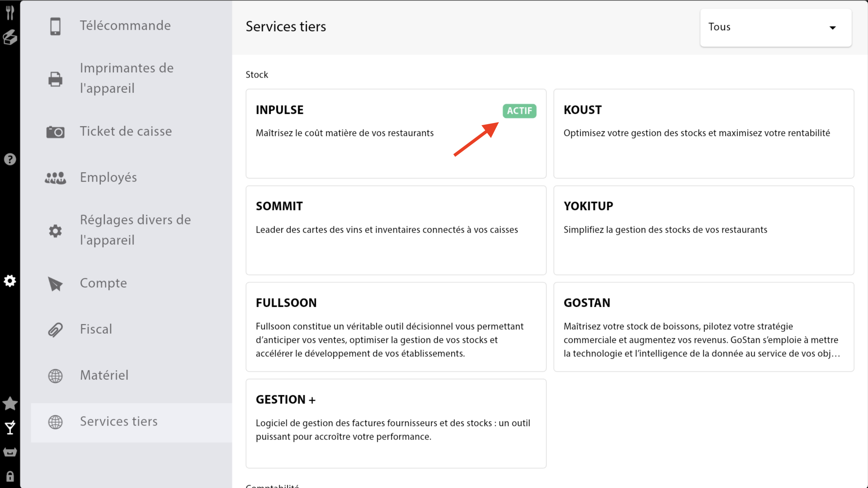Click the fork and knife restaurant icon
The height and width of the screenshot is (488, 868).
10,13
